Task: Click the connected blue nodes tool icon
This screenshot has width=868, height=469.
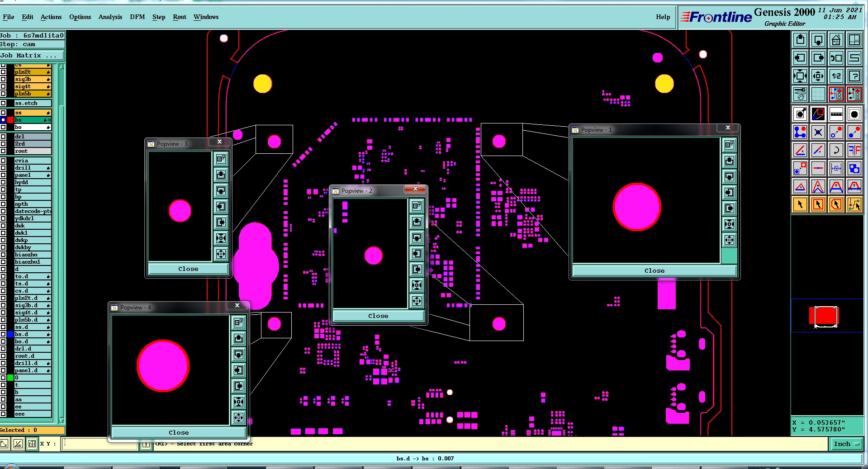Action: 800,132
